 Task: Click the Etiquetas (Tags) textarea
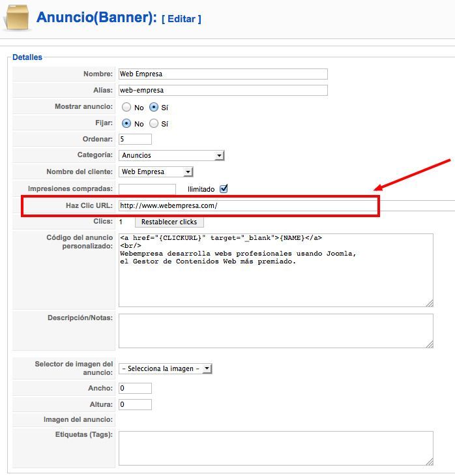276,448
